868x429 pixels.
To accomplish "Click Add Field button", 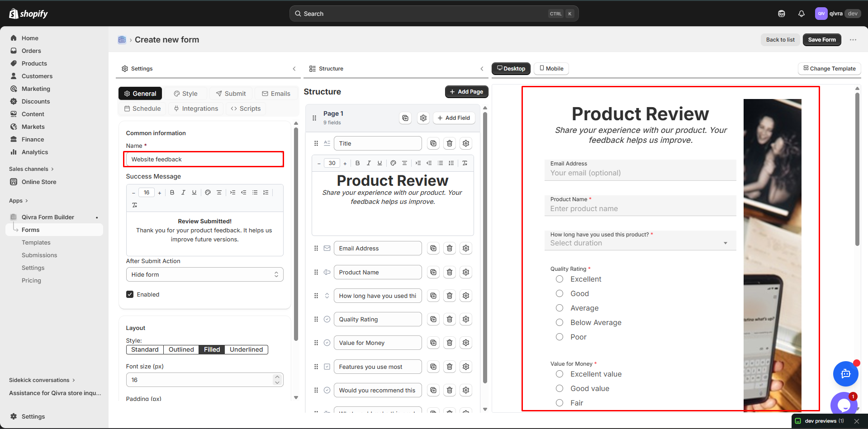I will (x=454, y=118).
